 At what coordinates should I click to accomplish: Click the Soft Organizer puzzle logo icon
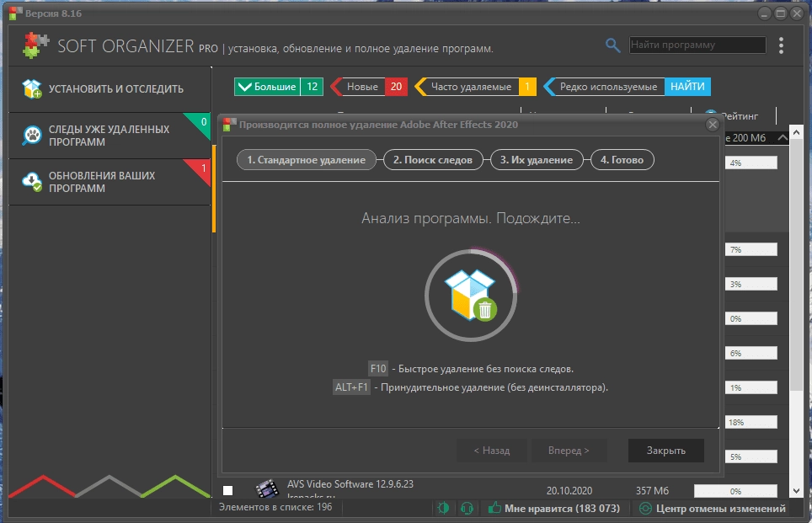[x=35, y=45]
